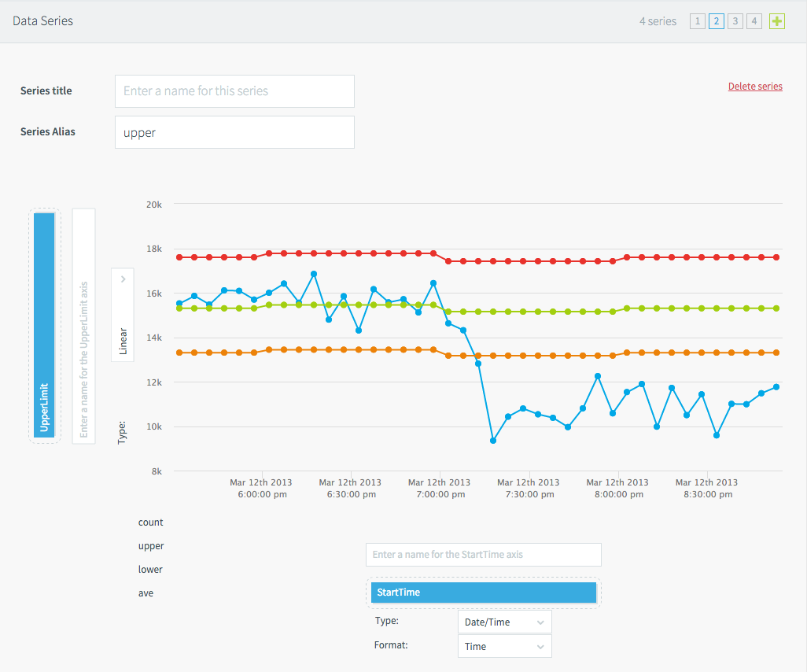Click the upper legend item
807x672 pixels.
point(150,546)
